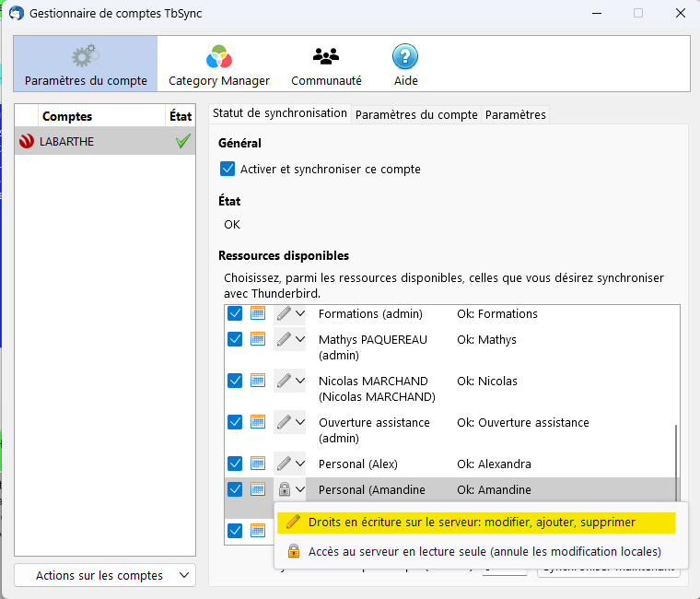Click the resources list vertical scrollbar
The width and height of the screenshot is (700, 599).
point(677,452)
